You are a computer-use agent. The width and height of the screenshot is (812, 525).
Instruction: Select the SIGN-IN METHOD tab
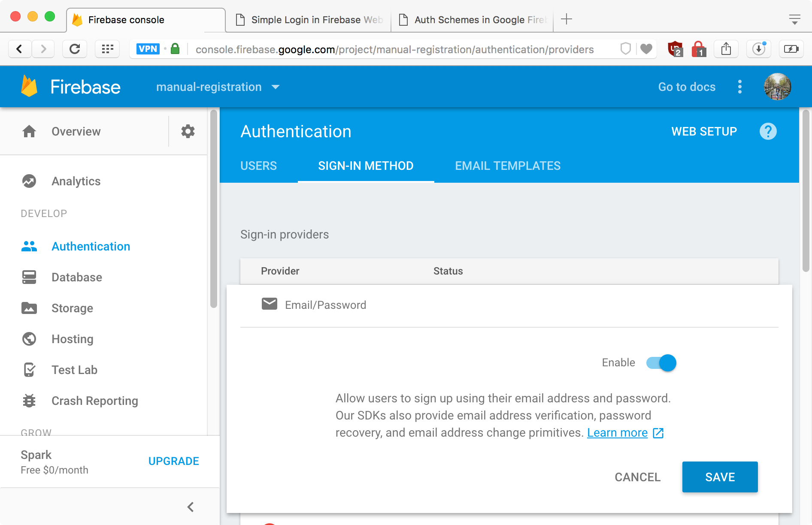pos(366,166)
